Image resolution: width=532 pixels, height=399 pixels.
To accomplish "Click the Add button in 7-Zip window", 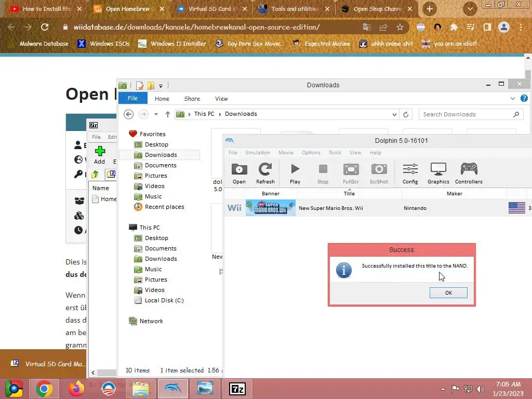I will coord(99,155).
